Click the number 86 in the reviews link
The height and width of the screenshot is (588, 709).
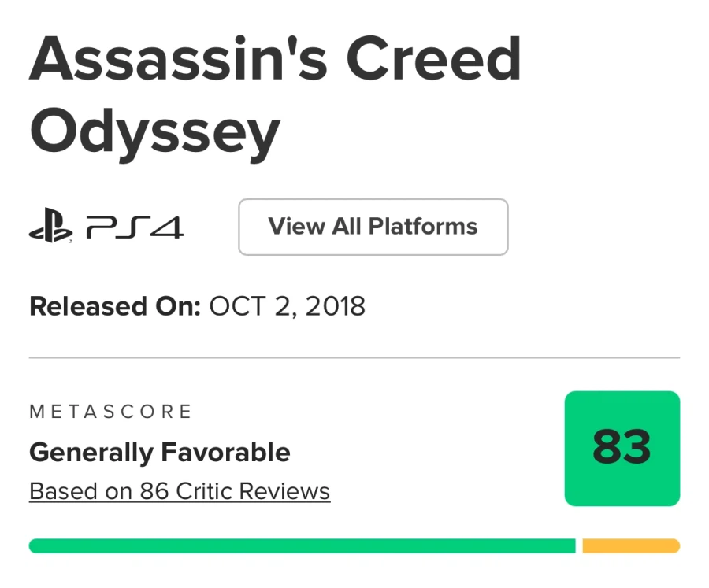(x=155, y=492)
